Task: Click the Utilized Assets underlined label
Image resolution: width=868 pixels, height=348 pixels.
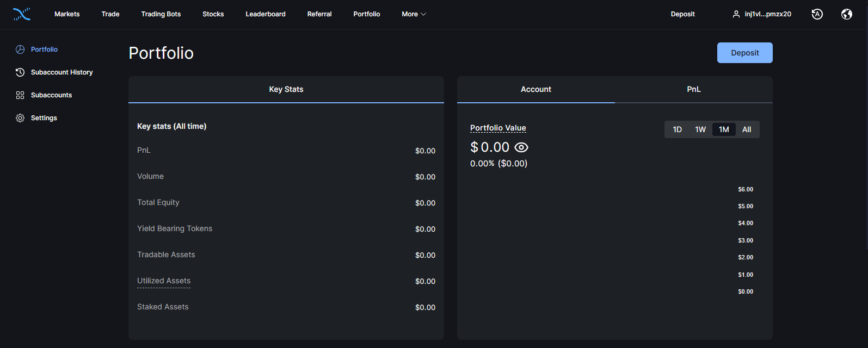Action: click(x=164, y=281)
